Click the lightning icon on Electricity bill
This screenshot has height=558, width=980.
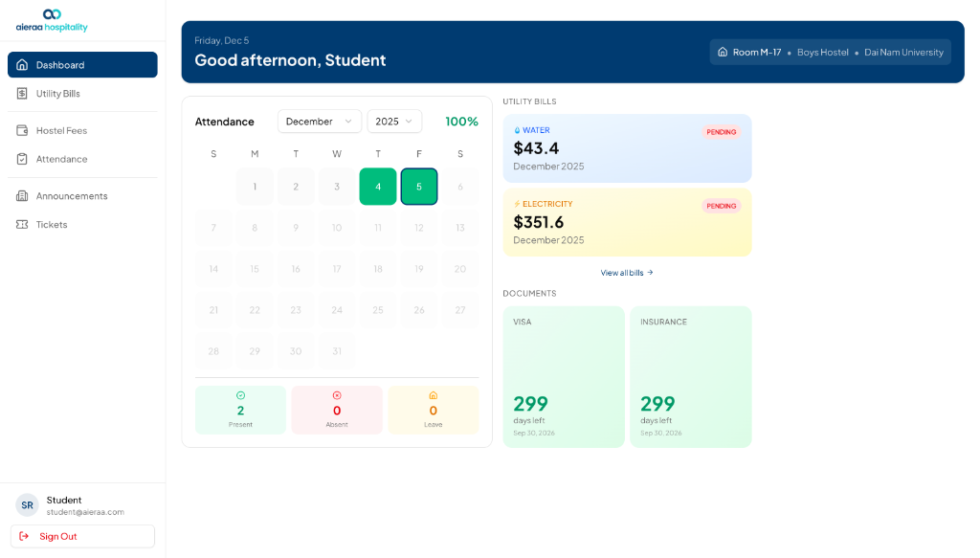pos(517,203)
